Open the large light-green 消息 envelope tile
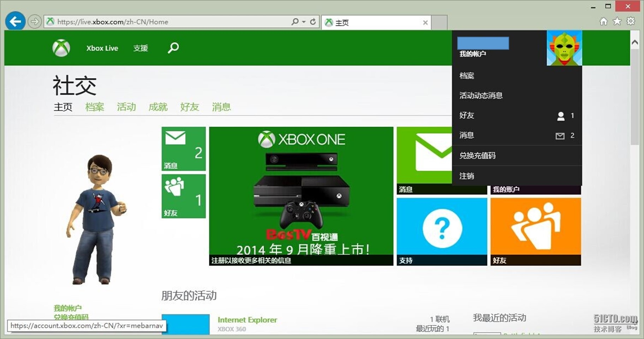Screen dimensions: 644x339 (424, 161)
